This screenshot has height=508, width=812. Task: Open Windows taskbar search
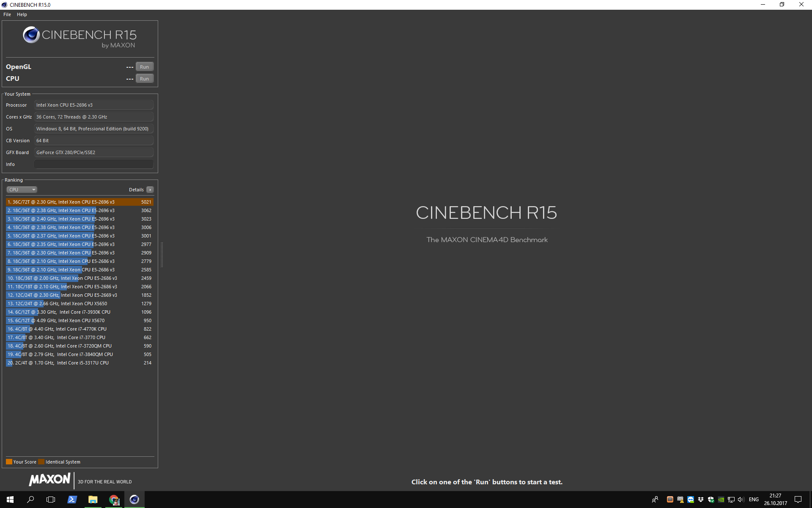tap(30, 500)
